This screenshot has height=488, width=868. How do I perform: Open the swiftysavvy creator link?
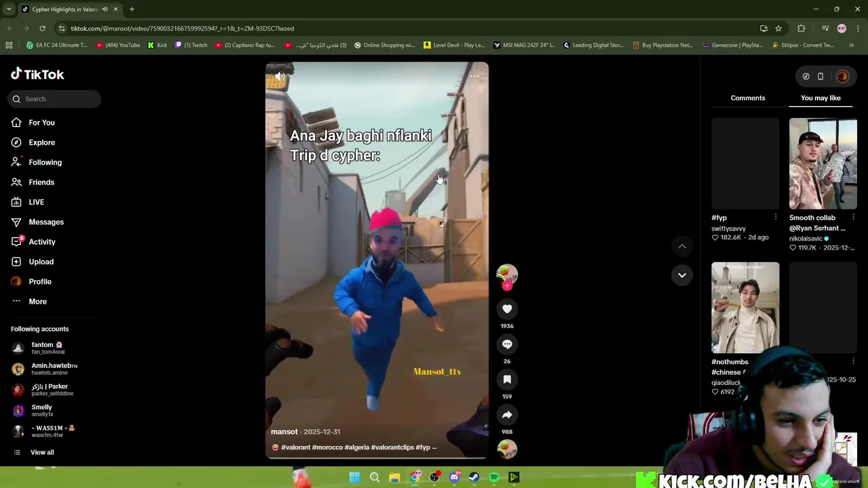(728, 229)
